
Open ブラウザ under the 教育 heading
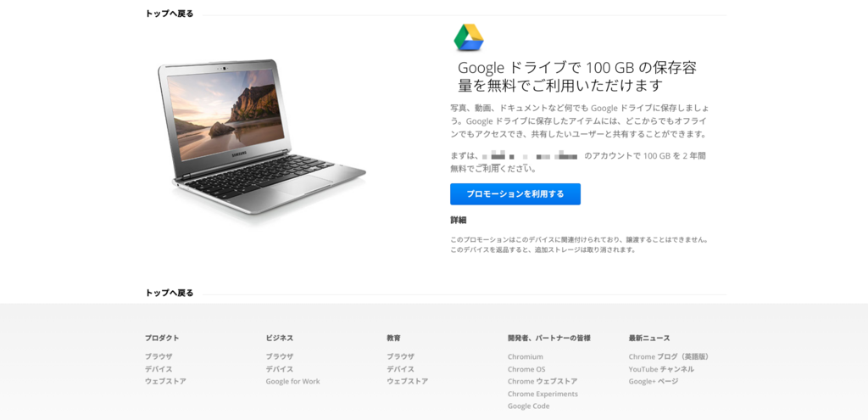(401, 357)
